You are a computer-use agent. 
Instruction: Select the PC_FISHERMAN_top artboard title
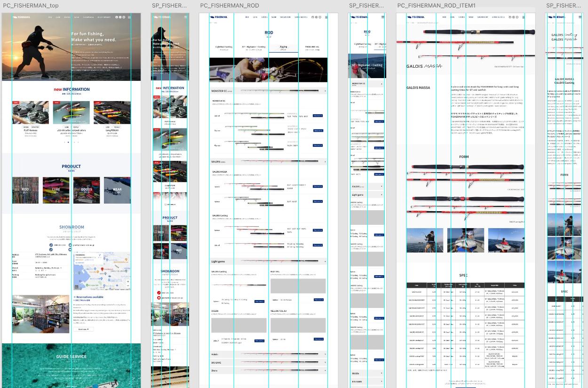click(31, 6)
